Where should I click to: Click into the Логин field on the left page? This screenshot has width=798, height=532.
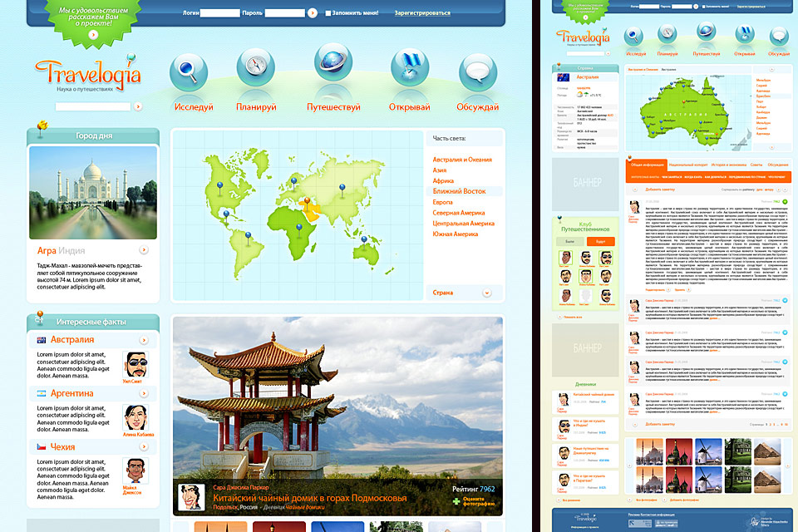pos(219,13)
